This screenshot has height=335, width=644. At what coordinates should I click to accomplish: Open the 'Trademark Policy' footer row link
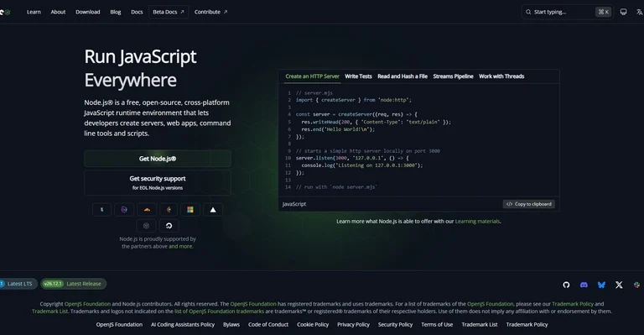pyautogui.click(x=527, y=325)
